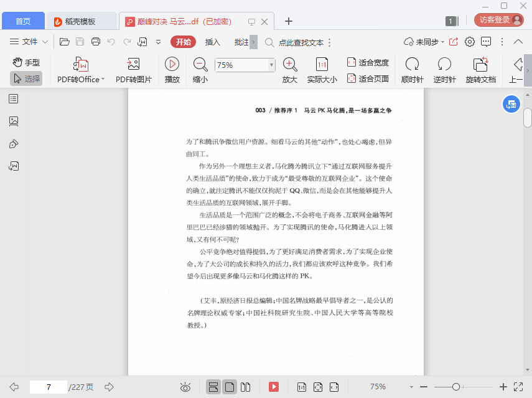The height and width of the screenshot is (398, 532).
Task: Click the Undo arrow
Action: tap(111, 42)
